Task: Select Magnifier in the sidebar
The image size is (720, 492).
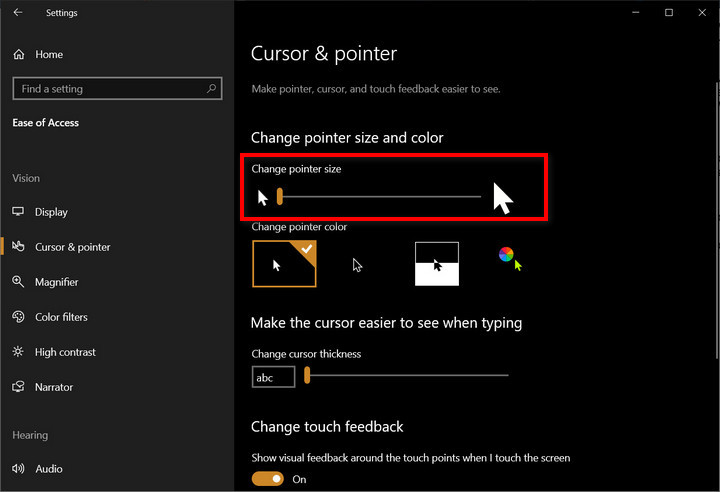Action: pyautogui.click(x=56, y=282)
